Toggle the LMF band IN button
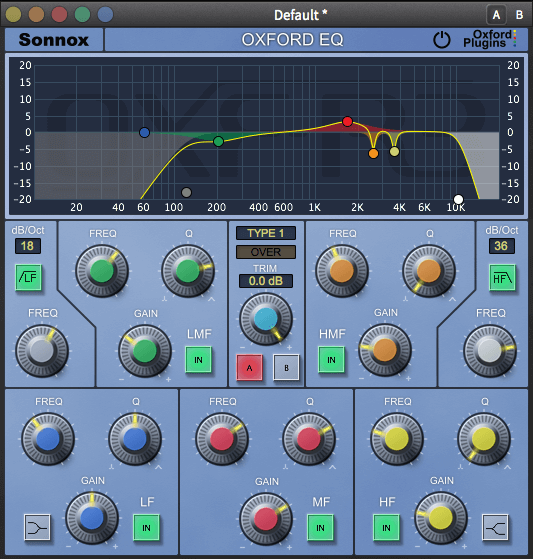The image size is (533, 559). click(198, 360)
